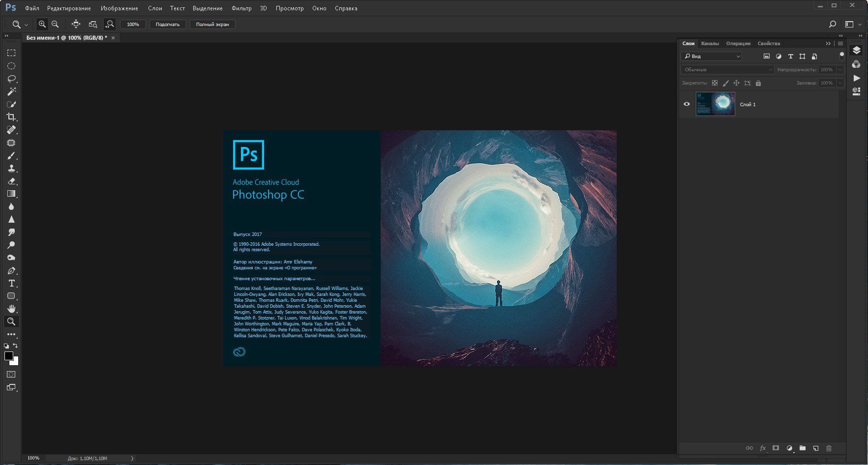Click the delete layer trash icon
Screen dimensions: 868x465
click(x=829, y=448)
